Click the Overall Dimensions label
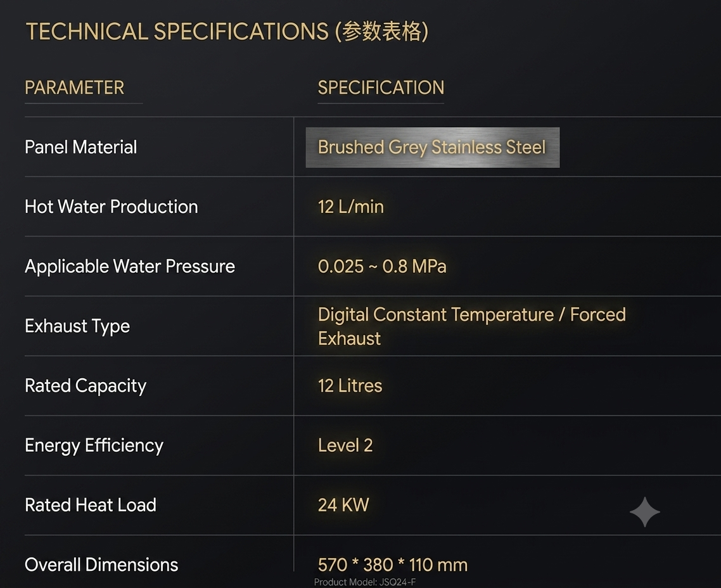Screen dimensions: 721x588 [x=101, y=565]
